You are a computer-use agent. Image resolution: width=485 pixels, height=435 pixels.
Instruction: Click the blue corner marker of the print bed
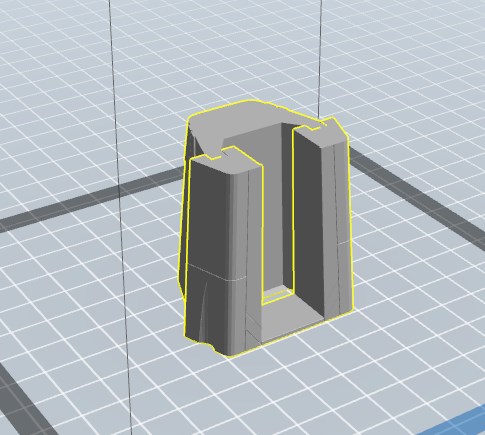click(x=462, y=423)
